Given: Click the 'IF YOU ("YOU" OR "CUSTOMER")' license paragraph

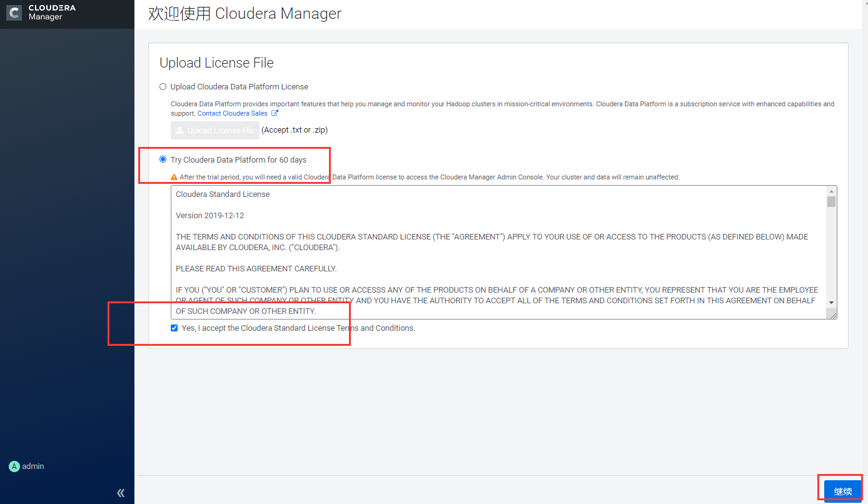Looking at the screenshot, I should pos(497,301).
